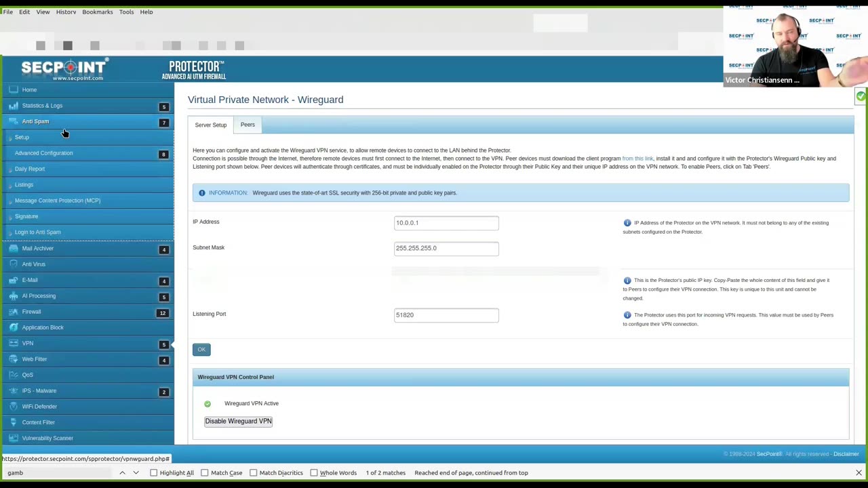Open Daily Report under Anti Spam
Image resolution: width=868 pixels, height=488 pixels.
click(30, 169)
